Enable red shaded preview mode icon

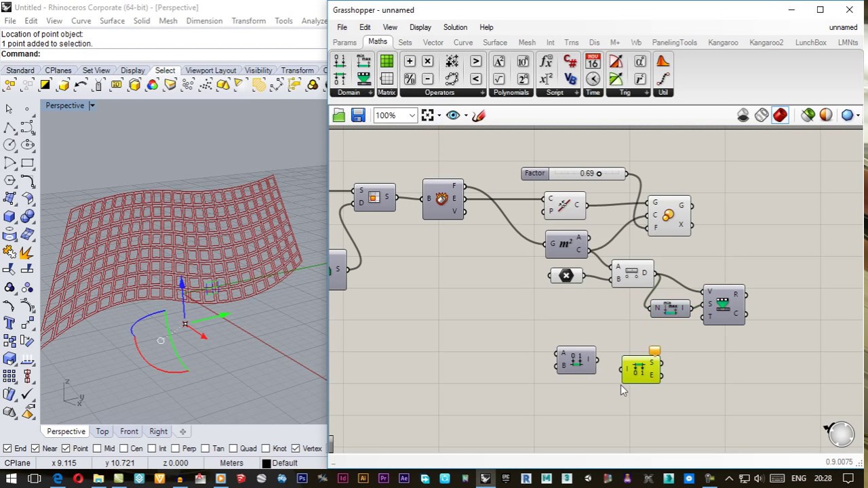(780, 115)
